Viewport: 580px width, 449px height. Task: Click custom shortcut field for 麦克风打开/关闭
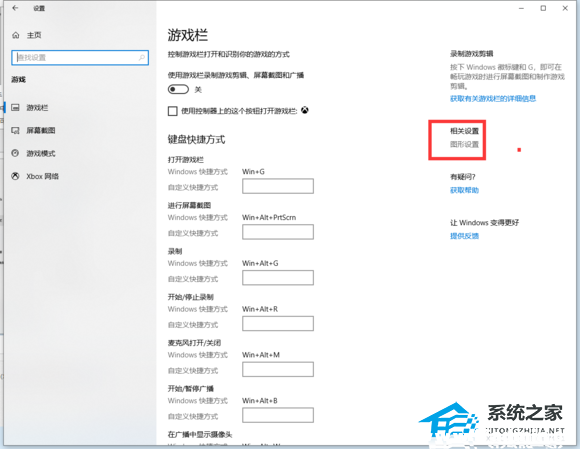tap(278, 369)
